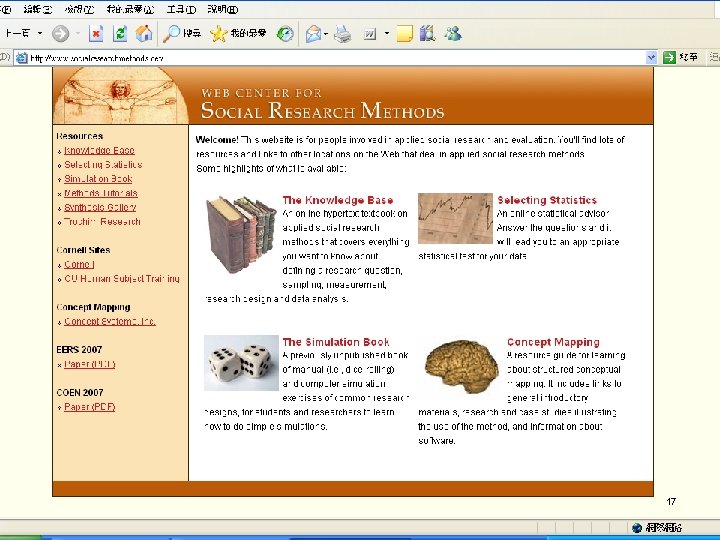Click the dice thumbnail image
This screenshot has height=540, width=720.
(x=241, y=363)
